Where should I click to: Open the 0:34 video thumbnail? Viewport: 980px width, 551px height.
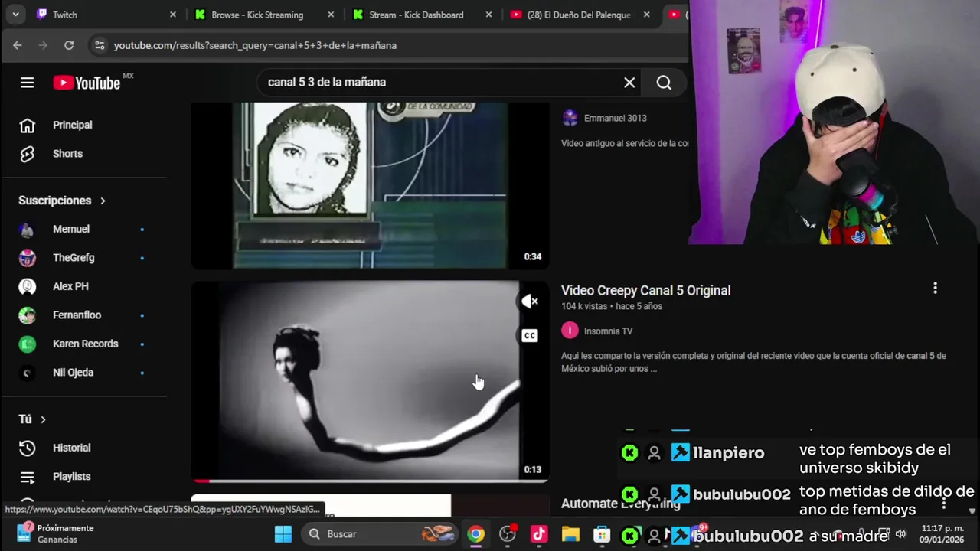point(370,185)
